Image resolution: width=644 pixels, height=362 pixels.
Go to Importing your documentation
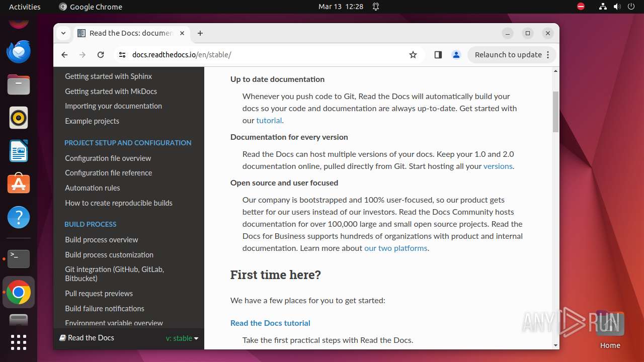[113, 106]
